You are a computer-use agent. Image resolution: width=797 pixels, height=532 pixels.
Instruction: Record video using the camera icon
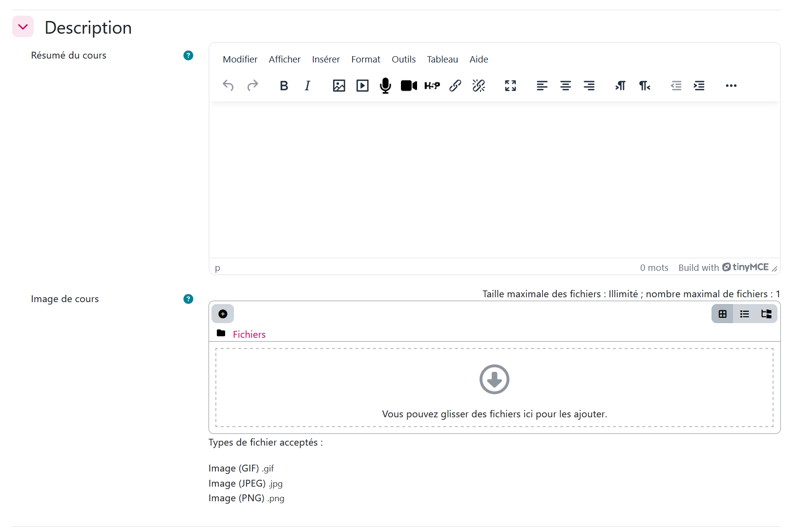[409, 86]
